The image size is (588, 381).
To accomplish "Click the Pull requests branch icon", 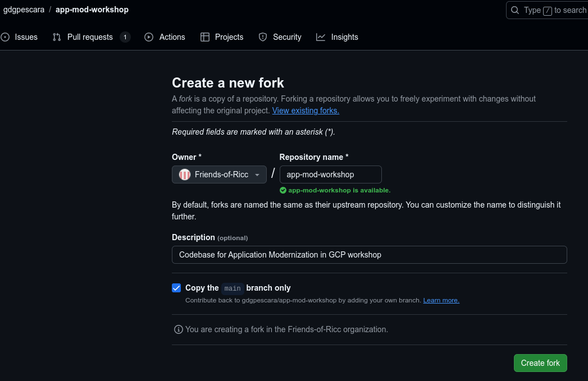I will [x=57, y=37].
